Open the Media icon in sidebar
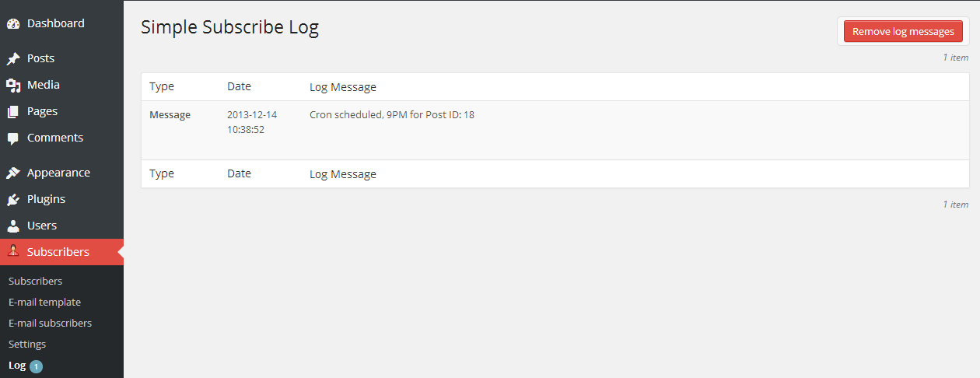The height and width of the screenshot is (378, 980). [x=13, y=85]
